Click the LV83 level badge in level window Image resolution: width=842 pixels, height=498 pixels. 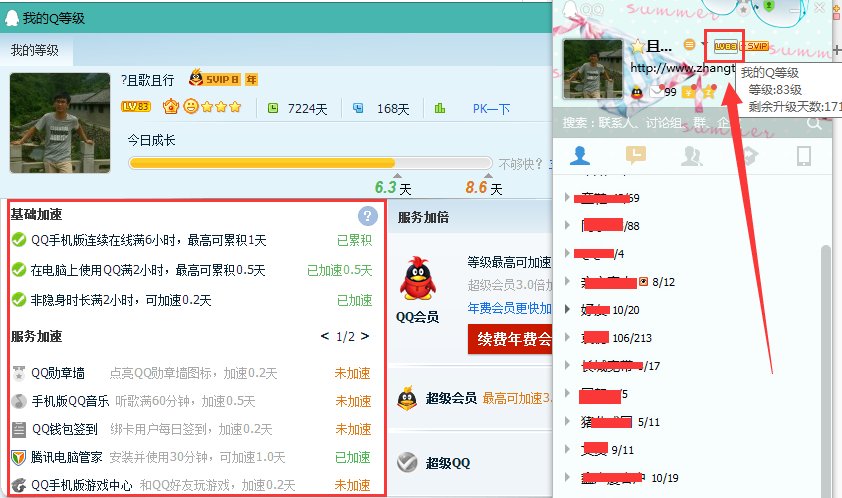[x=135, y=106]
